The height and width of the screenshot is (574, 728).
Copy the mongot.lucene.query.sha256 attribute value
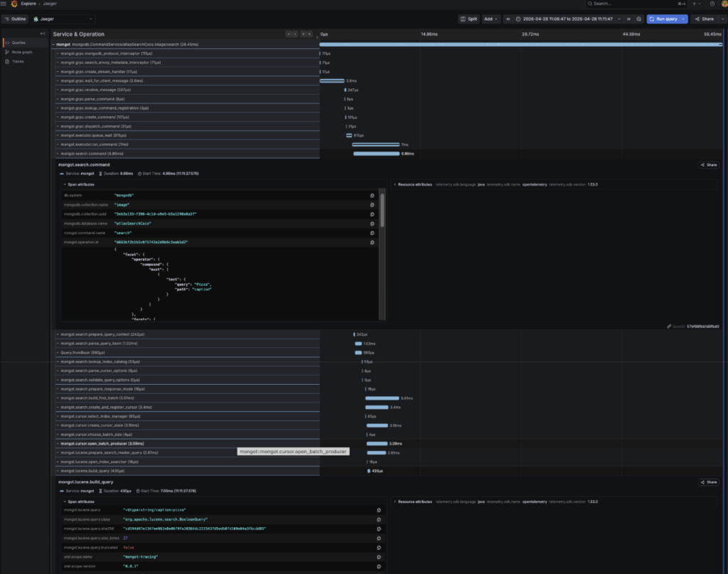point(379,529)
